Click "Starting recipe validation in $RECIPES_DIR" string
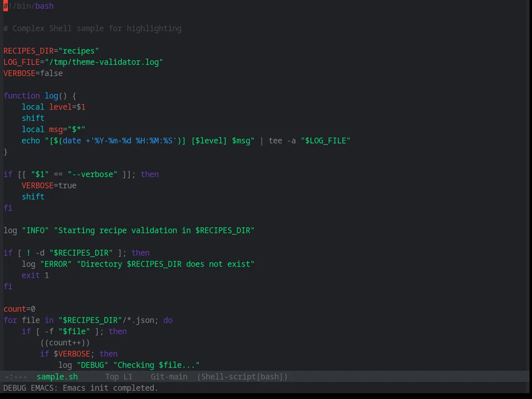The width and height of the screenshot is (532, 399). tap(154, 230)
